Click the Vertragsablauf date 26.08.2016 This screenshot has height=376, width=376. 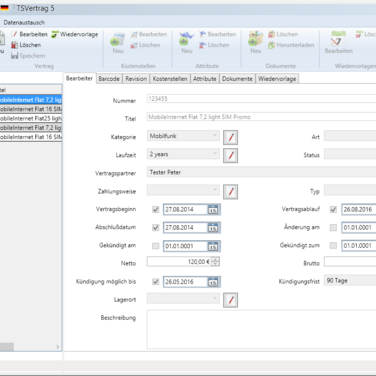[x=359, y=210]
